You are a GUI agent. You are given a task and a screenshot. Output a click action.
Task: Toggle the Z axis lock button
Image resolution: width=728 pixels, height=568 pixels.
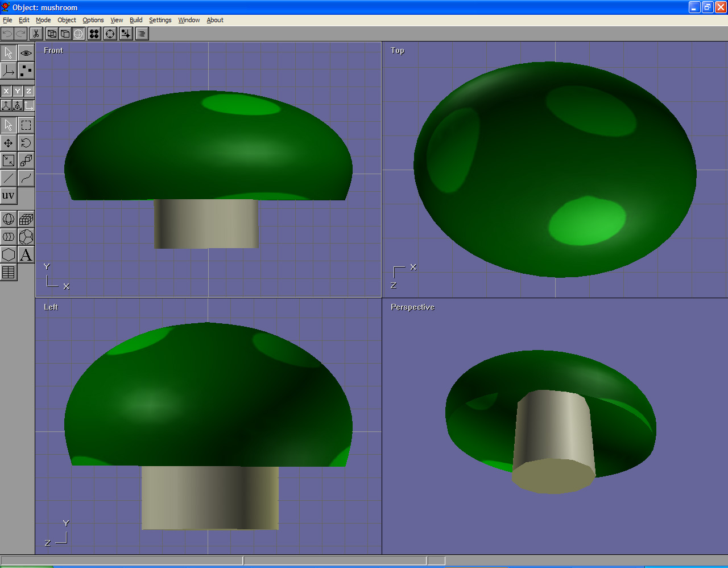28,91
